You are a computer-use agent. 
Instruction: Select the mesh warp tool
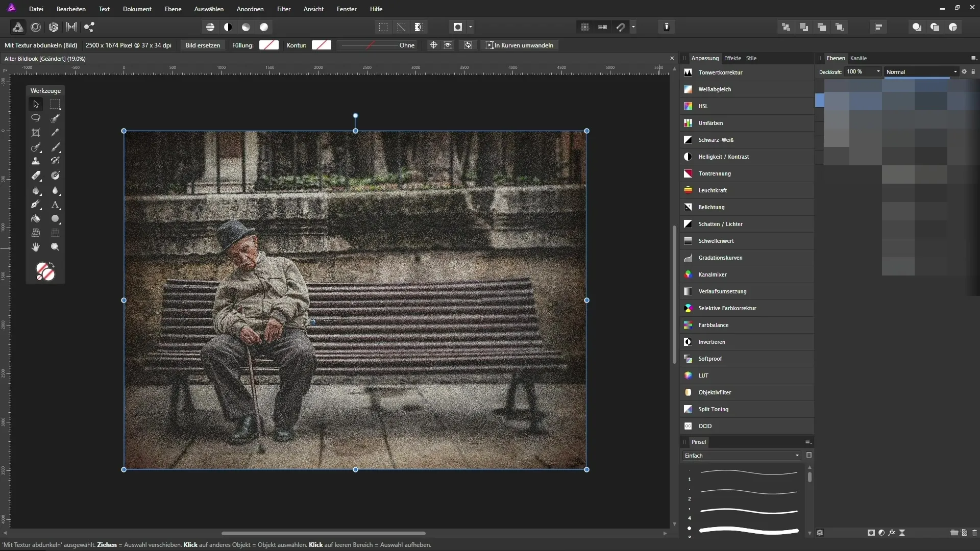[36, 233]
